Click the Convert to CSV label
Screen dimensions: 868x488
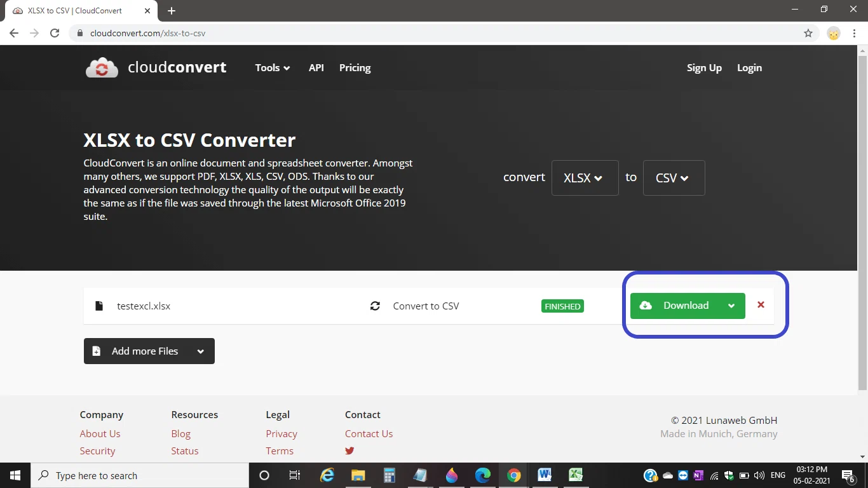(x=426, y=306)
